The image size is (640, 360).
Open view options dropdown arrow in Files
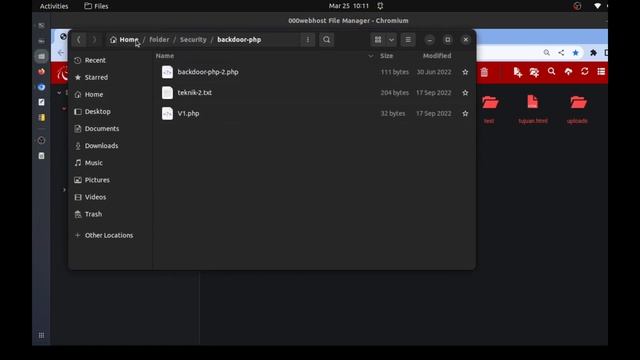click(391, 40)
